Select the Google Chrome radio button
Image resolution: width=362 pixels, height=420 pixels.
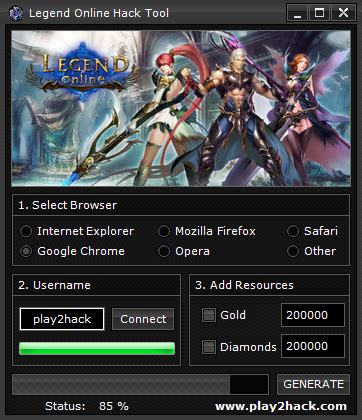coord(26,251)
